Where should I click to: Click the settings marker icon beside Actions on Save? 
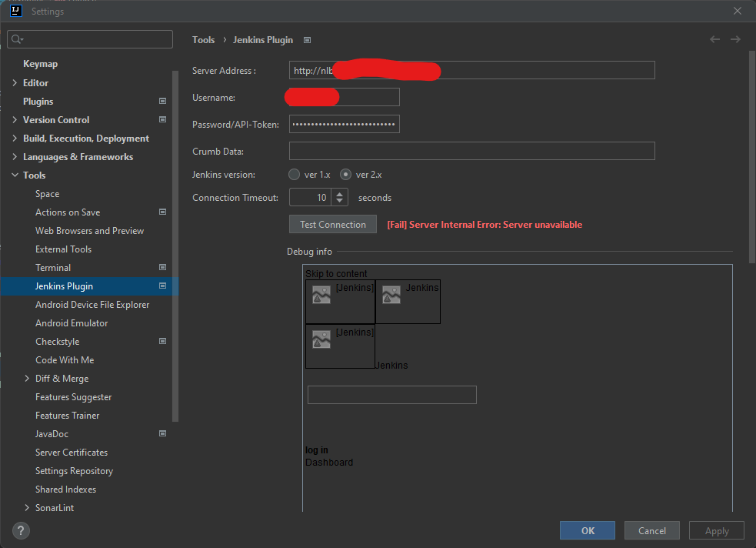162,212
